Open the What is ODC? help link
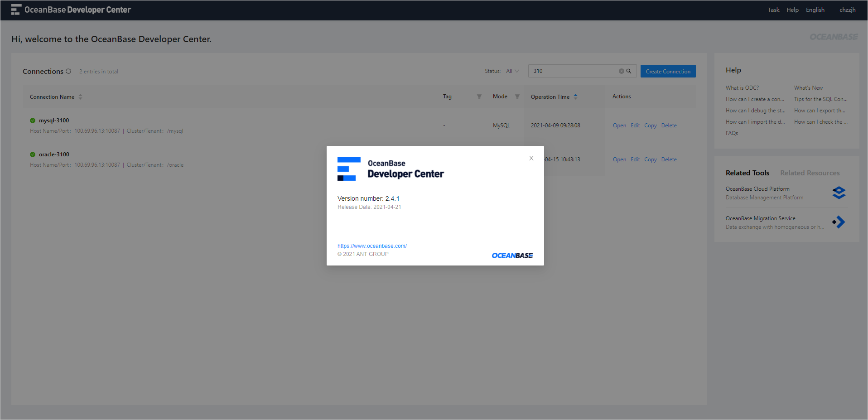The image size is (868, 420). tap(742, 88)
